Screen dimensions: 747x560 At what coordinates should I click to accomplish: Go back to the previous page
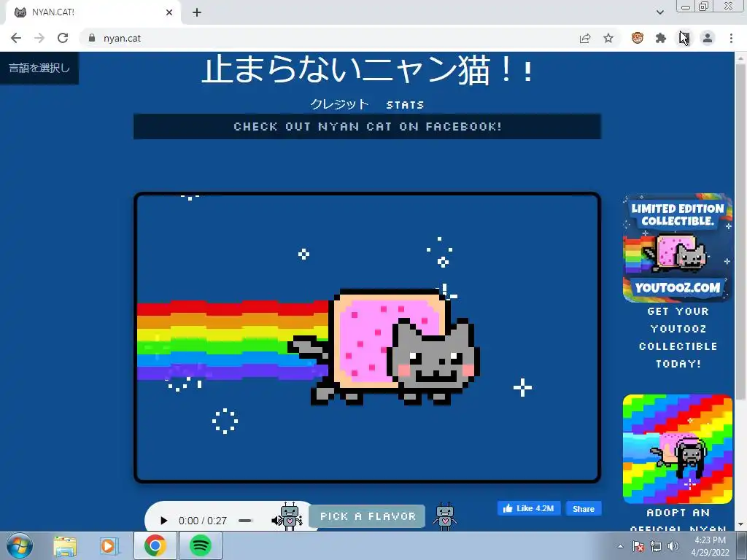coord(16,38)
